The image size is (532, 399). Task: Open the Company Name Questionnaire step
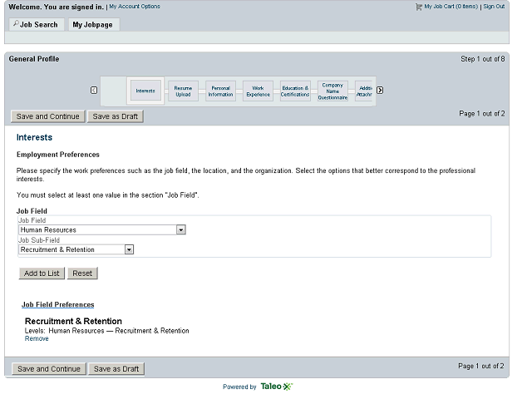332,91
